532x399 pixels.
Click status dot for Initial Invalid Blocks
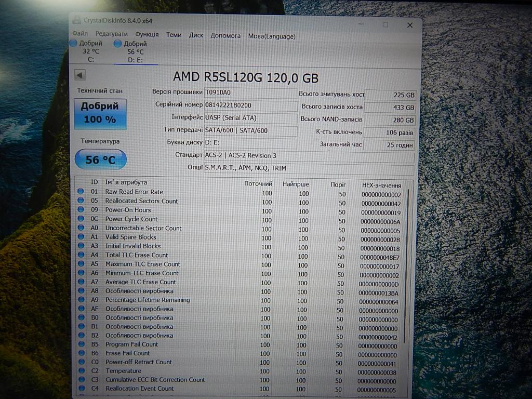point(81,246)
